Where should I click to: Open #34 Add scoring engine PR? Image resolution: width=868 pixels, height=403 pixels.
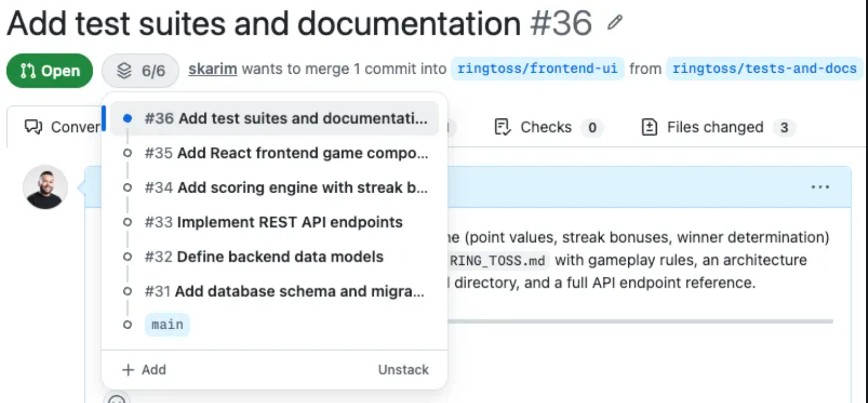point(285,188)
